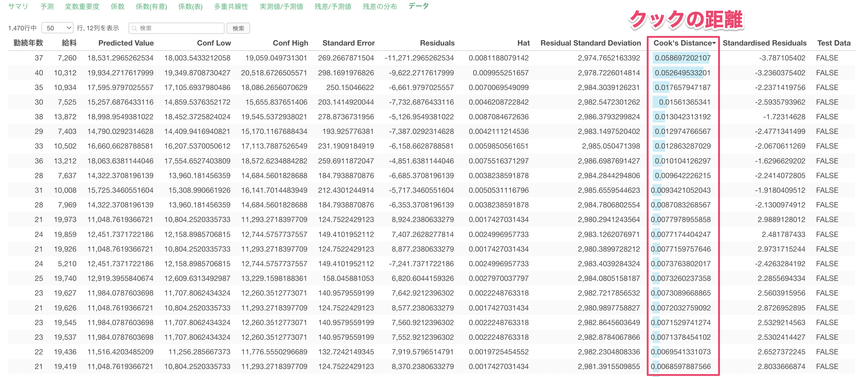Image resolution: width=868 pixels, height=377 pixels.
Task: Click the Hat column header
Action: 523,43
